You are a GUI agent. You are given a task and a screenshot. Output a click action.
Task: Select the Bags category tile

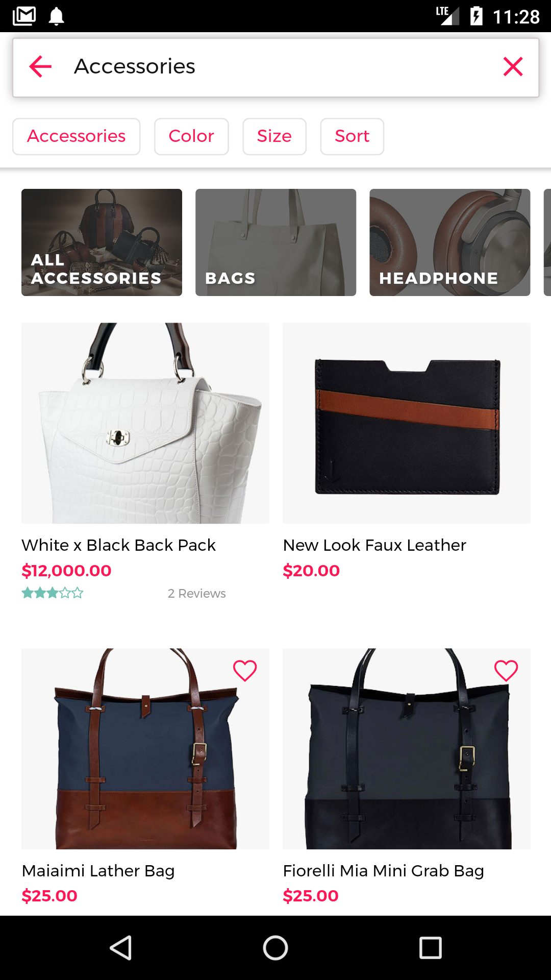pyautogui.click(x=275, y=242)
